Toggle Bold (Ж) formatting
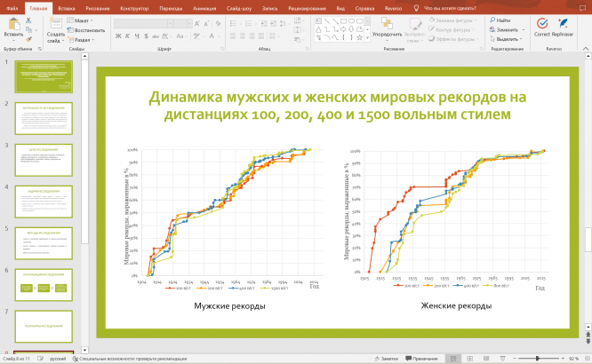592x364 pixels. click(118, 36)
